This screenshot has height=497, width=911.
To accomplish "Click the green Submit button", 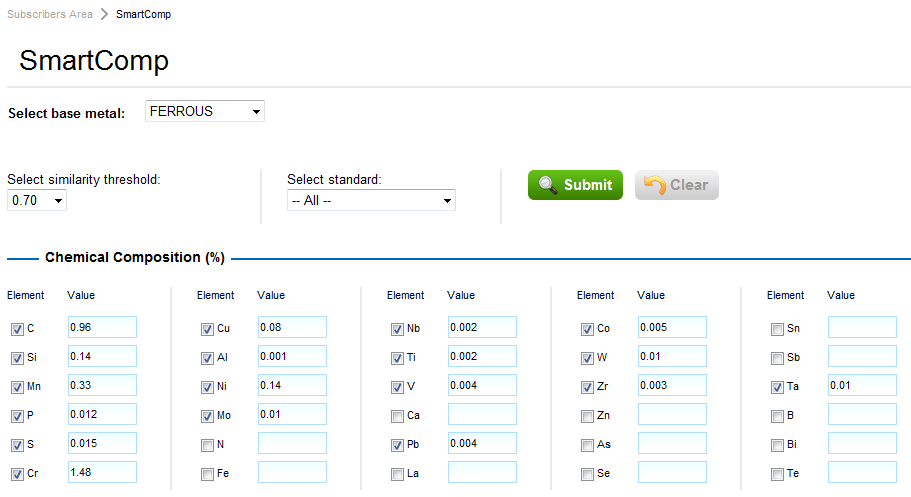I will (575, 185).
